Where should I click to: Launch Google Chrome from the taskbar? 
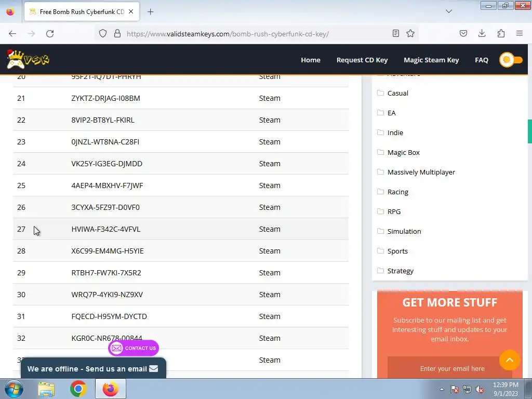pos(78,389)
